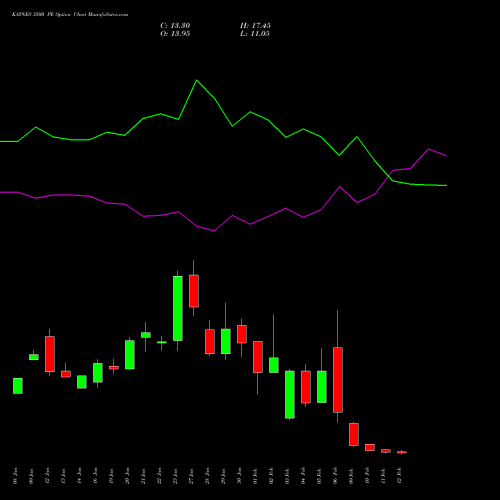This screenshot has width=500, height=500.
Task: Select the red candlestick for 12 Jan
Action: click(50, 354)
